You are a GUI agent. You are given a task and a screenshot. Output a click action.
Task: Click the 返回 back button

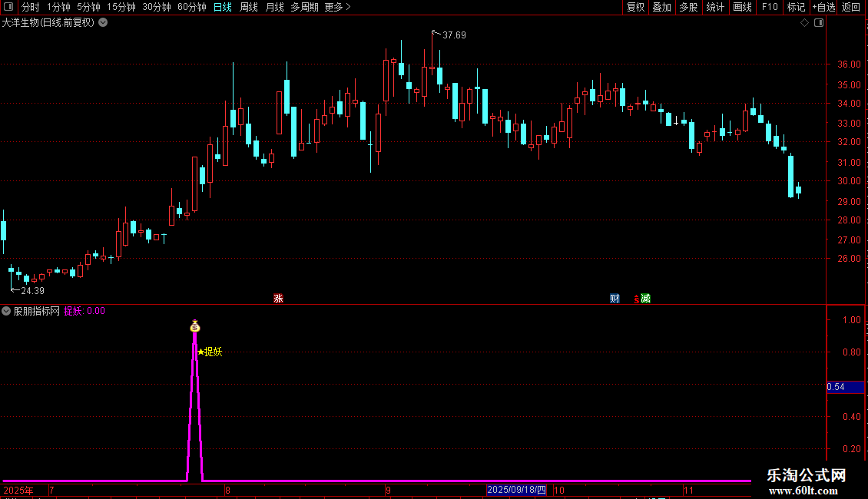tap(851, 7)
